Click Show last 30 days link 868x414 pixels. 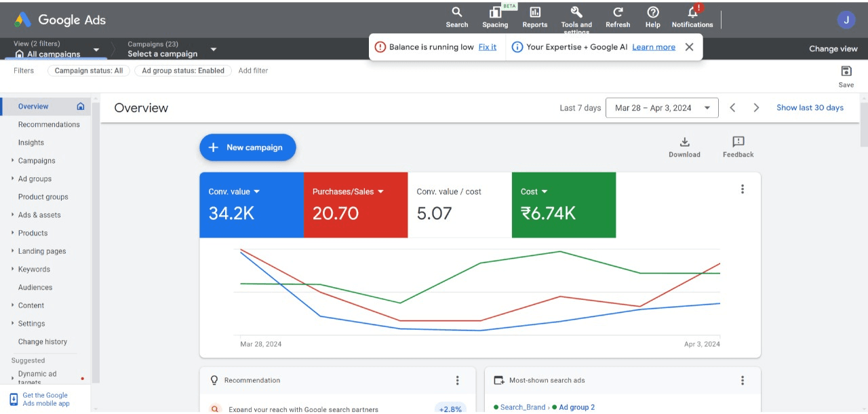click(x=810, y=108)
